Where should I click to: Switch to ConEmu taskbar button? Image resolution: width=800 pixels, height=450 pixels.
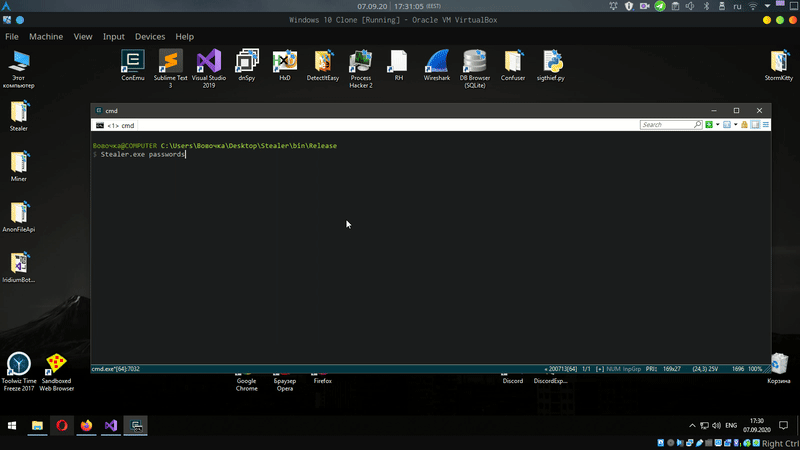136,426
